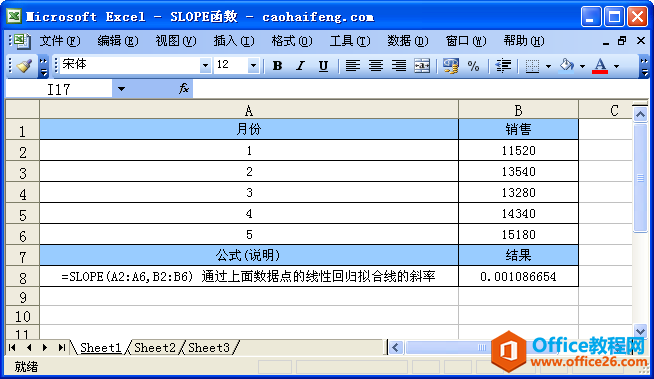Click in the Name Box showing I17

[59, 89]
